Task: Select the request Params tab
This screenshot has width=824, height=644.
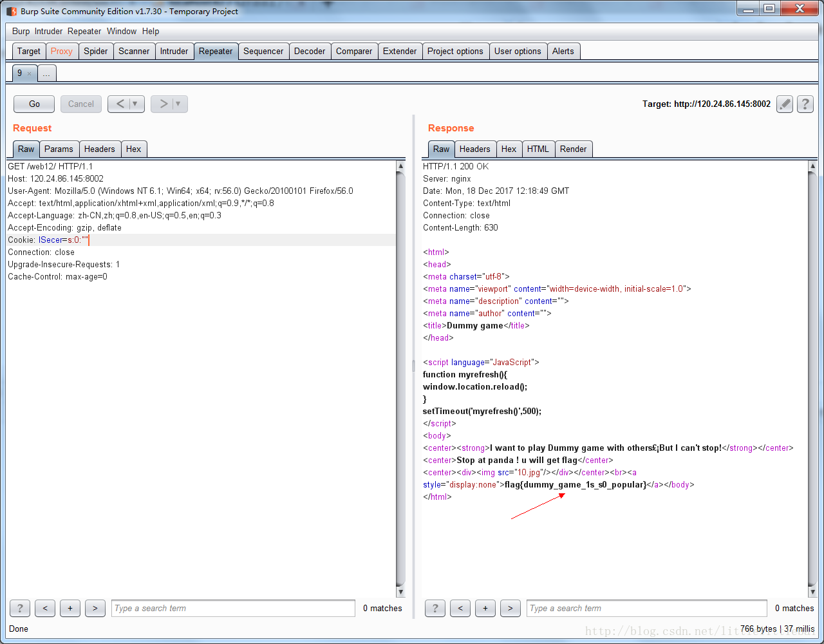Action: click(59, 149)
